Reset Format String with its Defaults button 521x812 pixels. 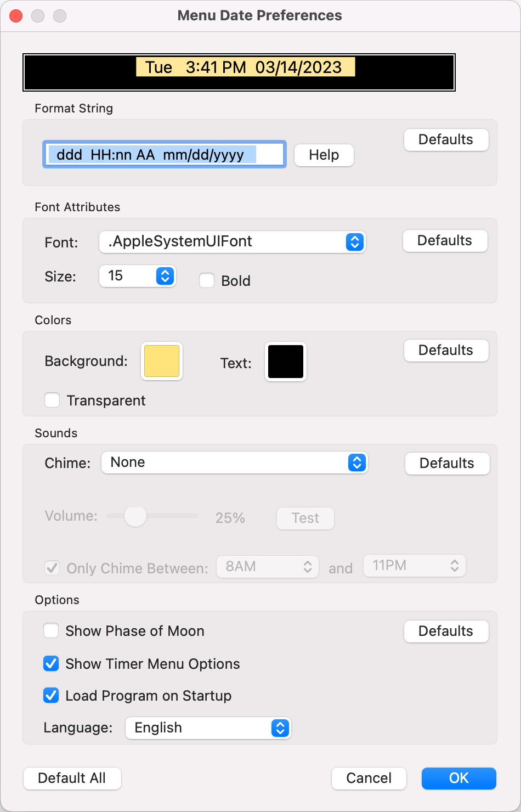pos(446,140)
